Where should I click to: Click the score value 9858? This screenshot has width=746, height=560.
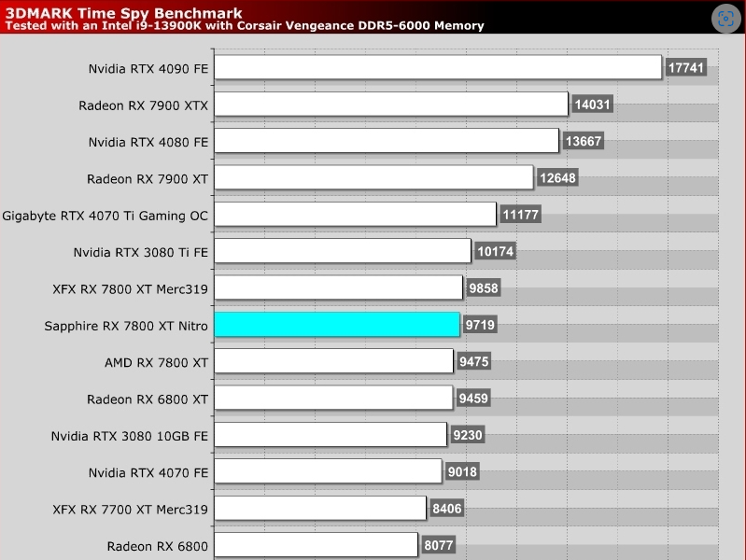[x=484, y=287]
